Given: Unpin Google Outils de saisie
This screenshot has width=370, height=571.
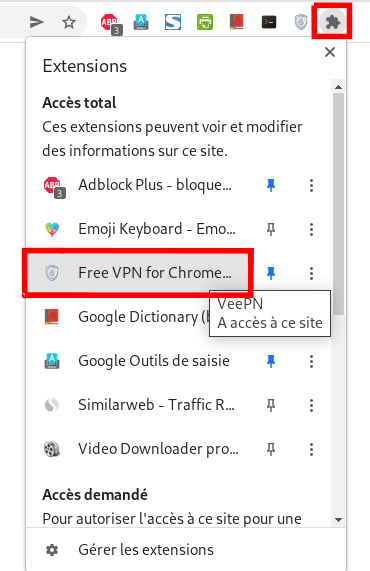Looking at the screenshot, I should tap(271, 361).
